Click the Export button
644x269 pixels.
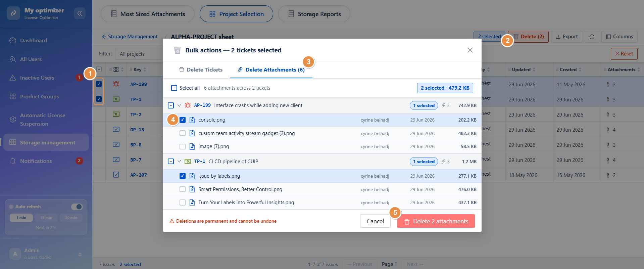[x=566, y=37]
